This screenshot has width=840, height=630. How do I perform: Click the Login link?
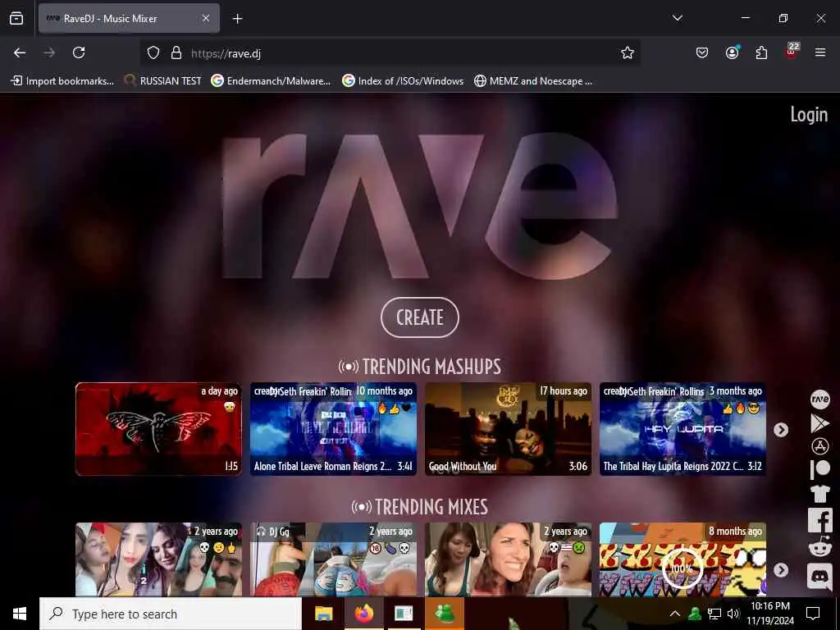(x=809, y=114)
